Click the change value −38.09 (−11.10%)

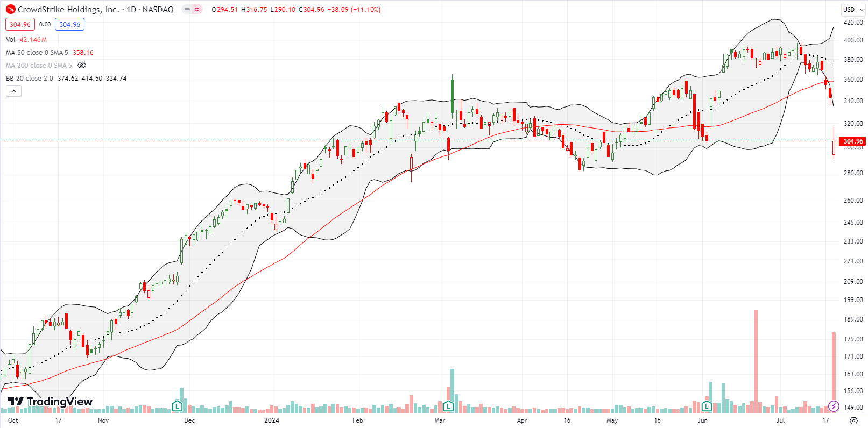tap(355, 9)
